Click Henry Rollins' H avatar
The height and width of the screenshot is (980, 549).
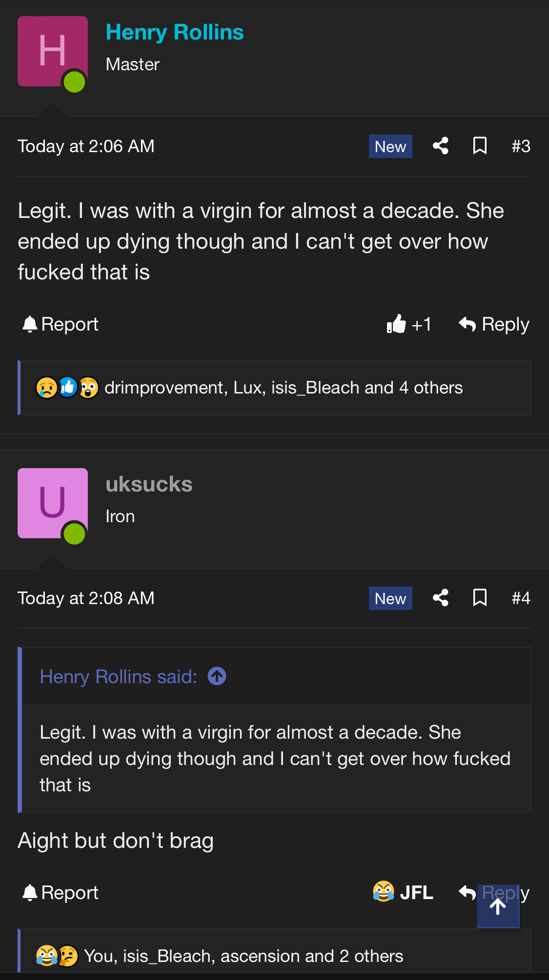[x=53, y=51]
